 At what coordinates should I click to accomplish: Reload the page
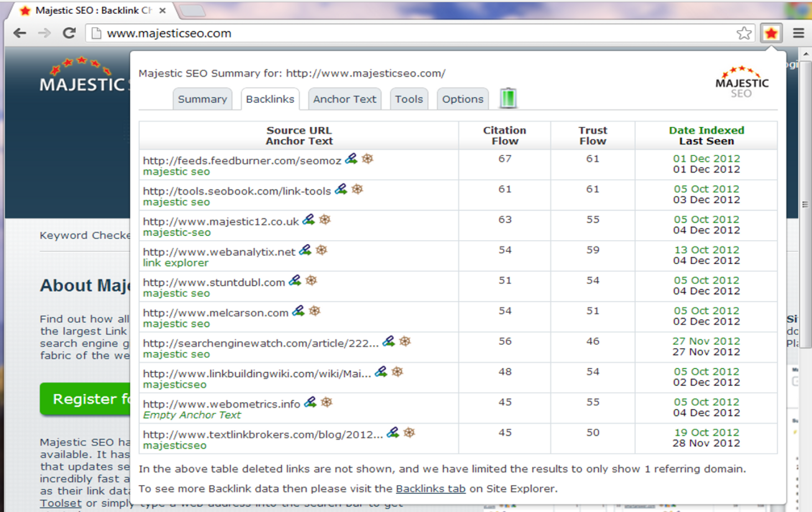click(x=69, y=33)
